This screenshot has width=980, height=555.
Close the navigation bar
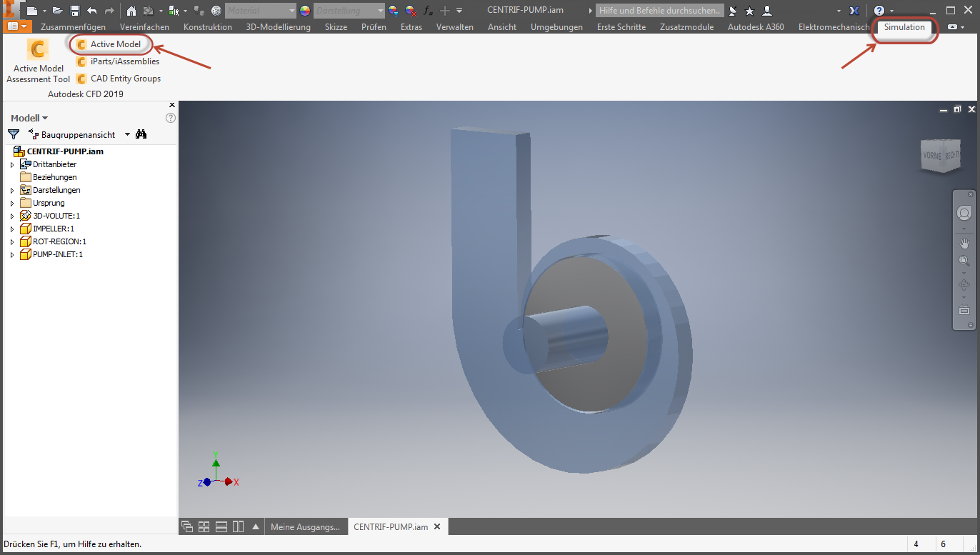[970, 194]
